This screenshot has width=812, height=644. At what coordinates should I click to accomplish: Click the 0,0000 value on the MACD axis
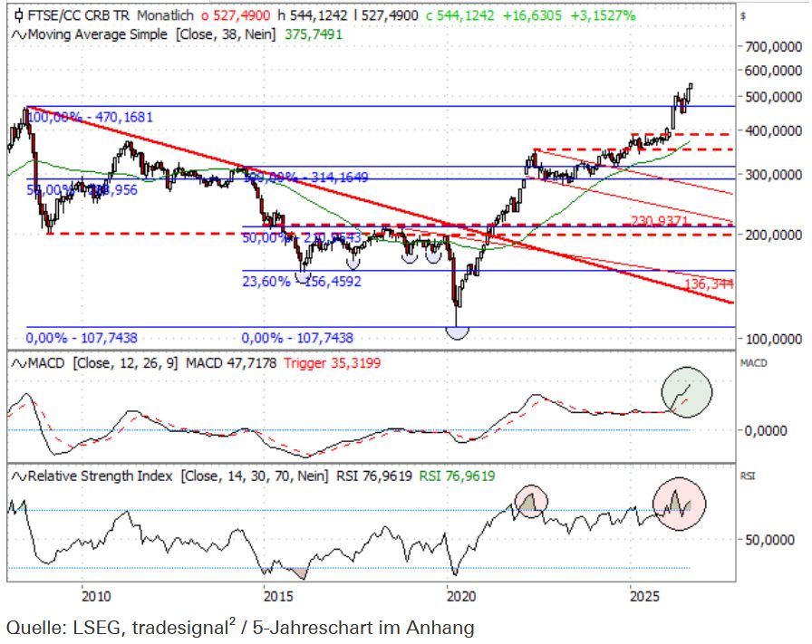(x=766, y=431)
